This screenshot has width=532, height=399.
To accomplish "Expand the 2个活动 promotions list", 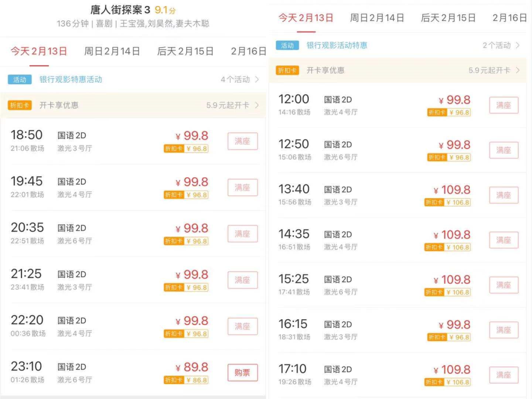I will [501, 45].
